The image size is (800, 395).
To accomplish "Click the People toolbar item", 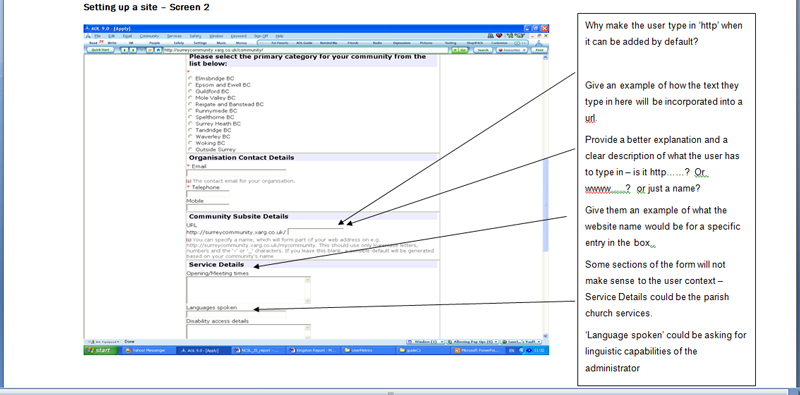I will (x=155, y=43).
